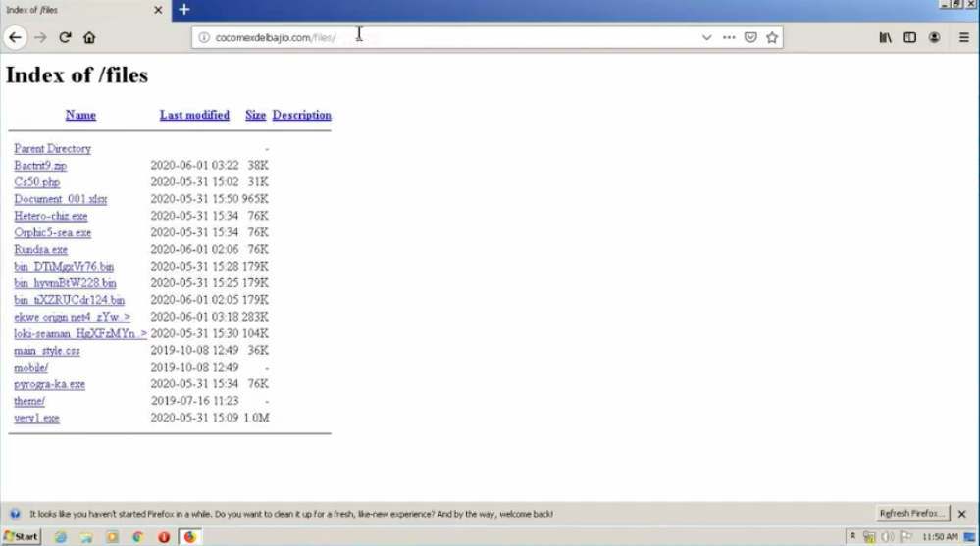Open the Library icon in toolbar
The image size is (980, 546).
[x=886, y=37]
